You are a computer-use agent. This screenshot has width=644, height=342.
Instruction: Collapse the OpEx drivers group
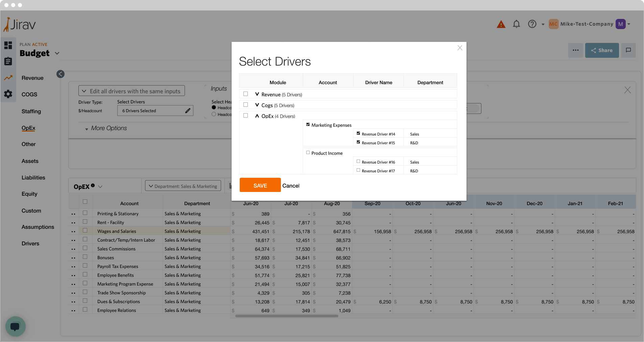(x=257, y=116)
